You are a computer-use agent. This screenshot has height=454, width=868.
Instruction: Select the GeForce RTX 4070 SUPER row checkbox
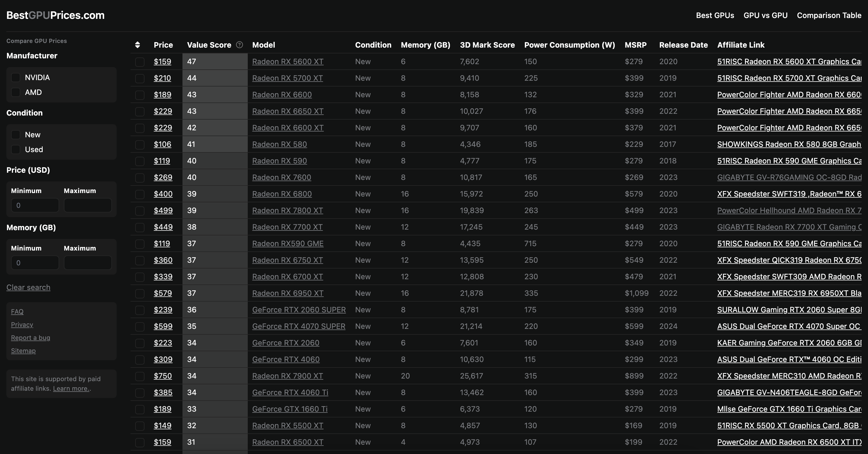point(140,326)
